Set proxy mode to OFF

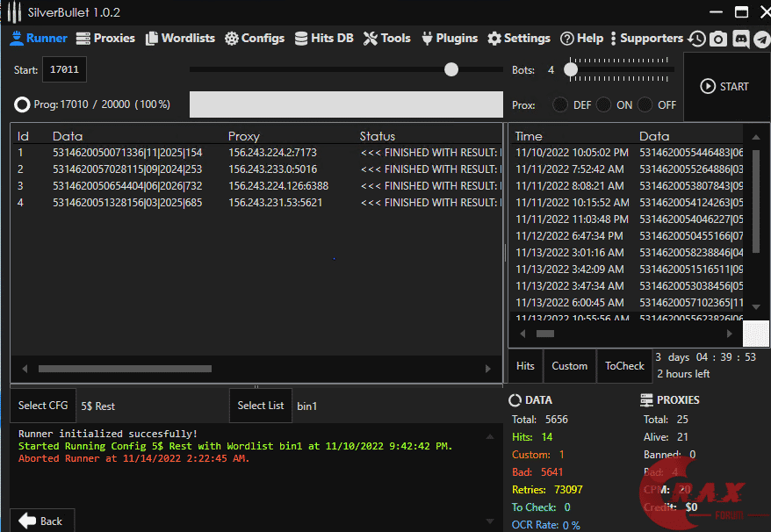point(645,104)
